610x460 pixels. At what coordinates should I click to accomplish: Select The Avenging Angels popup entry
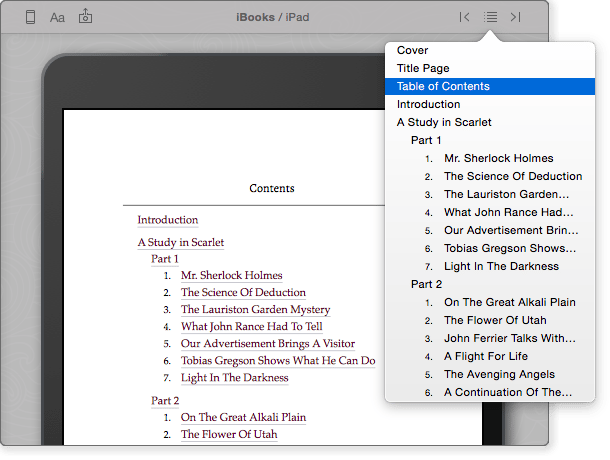coord(490,374)
